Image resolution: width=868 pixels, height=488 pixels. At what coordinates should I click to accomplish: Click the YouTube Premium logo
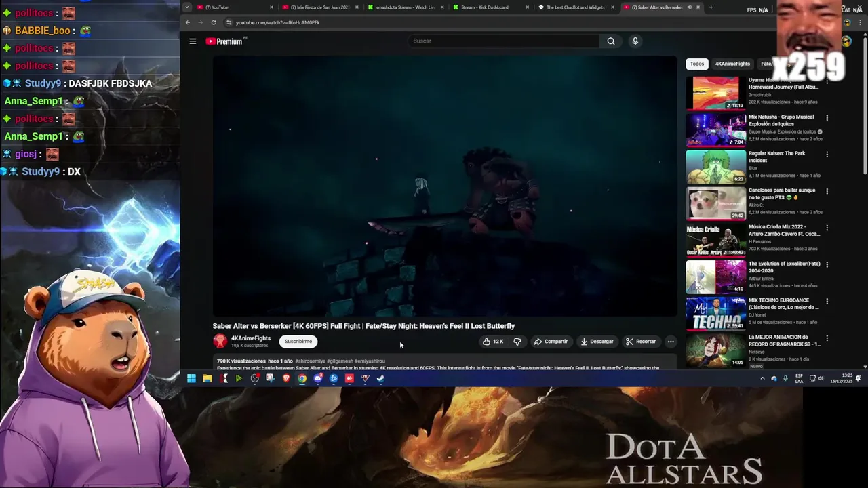pyautogui.click(x=224, y=41)
